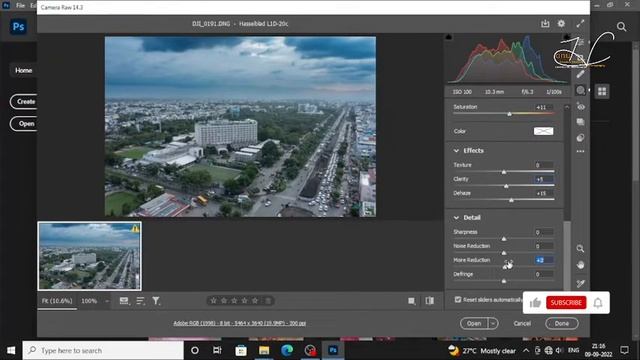
Task: Click the trash icon after rating stars
Action: tap(268, 301)
